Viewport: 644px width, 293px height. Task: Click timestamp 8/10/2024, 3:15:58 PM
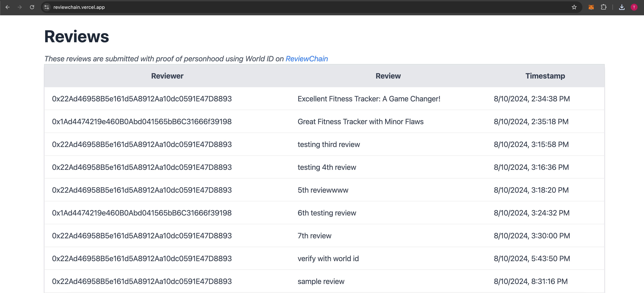click(531, 144)
